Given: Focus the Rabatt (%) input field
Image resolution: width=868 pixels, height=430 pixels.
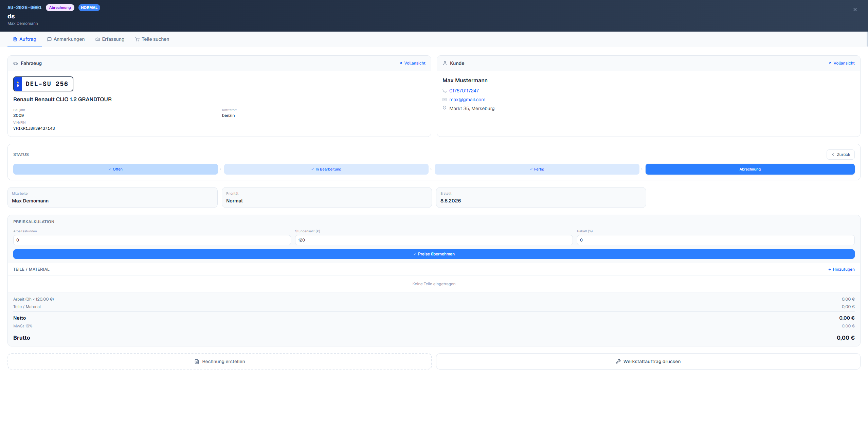Looking at the screenshot, I should (716, 240).
